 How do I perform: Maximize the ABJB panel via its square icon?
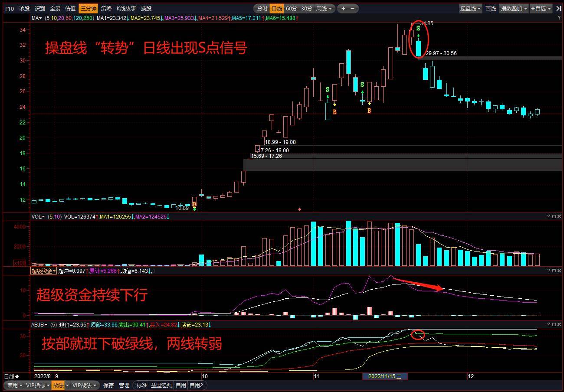coord(554,324)
